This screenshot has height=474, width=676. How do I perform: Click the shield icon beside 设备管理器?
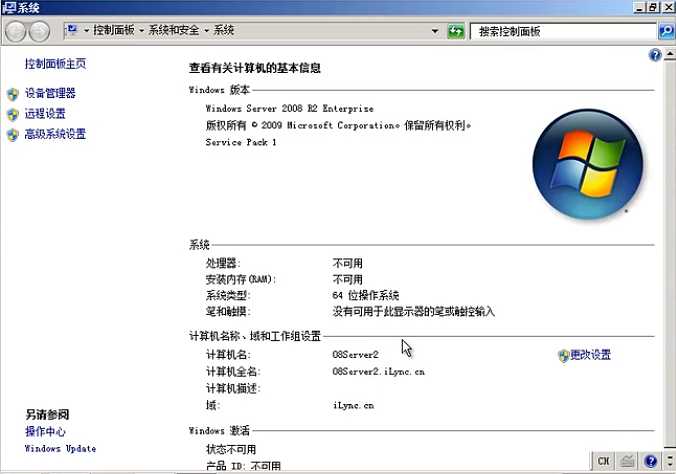click(13, 94)
